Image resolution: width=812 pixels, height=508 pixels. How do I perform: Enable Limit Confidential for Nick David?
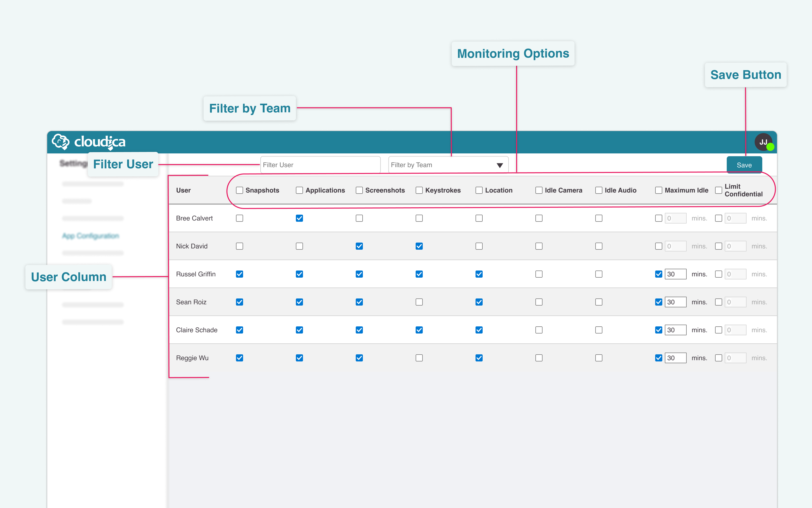pos(718,246)
